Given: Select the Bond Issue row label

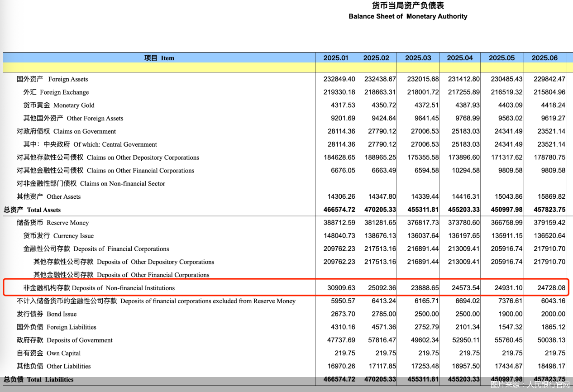Looking at the screenshot, I should click(x=47, y=314).
